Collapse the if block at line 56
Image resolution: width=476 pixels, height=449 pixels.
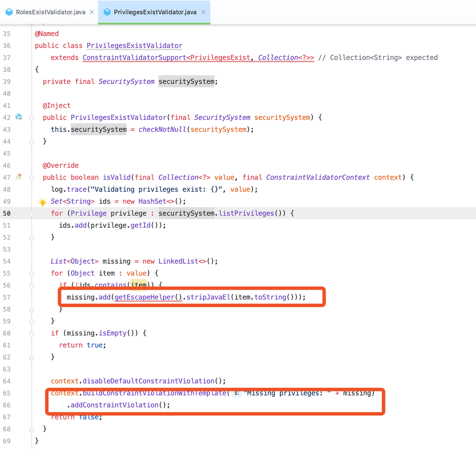coord(32,286)
